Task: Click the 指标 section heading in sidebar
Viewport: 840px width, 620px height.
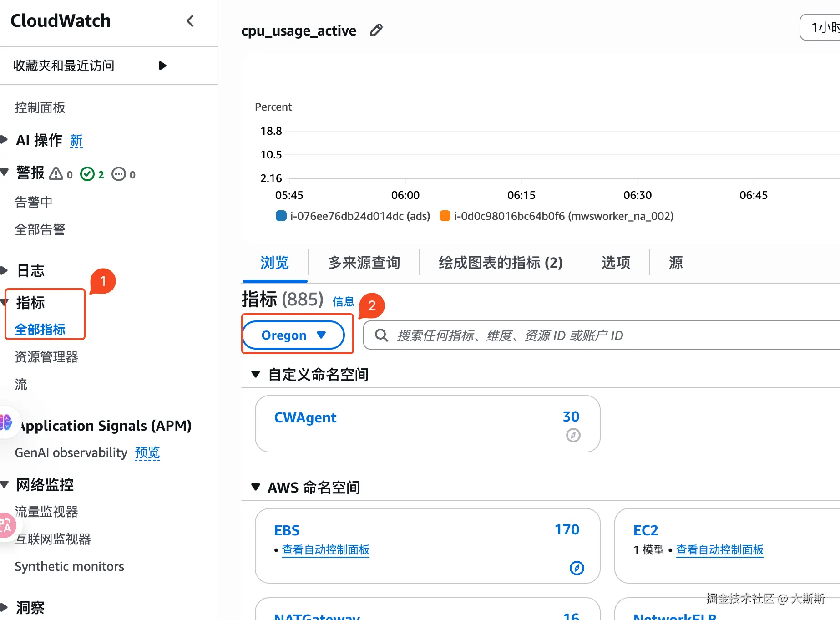Action: pyautogui.click(x=30, y=303)
